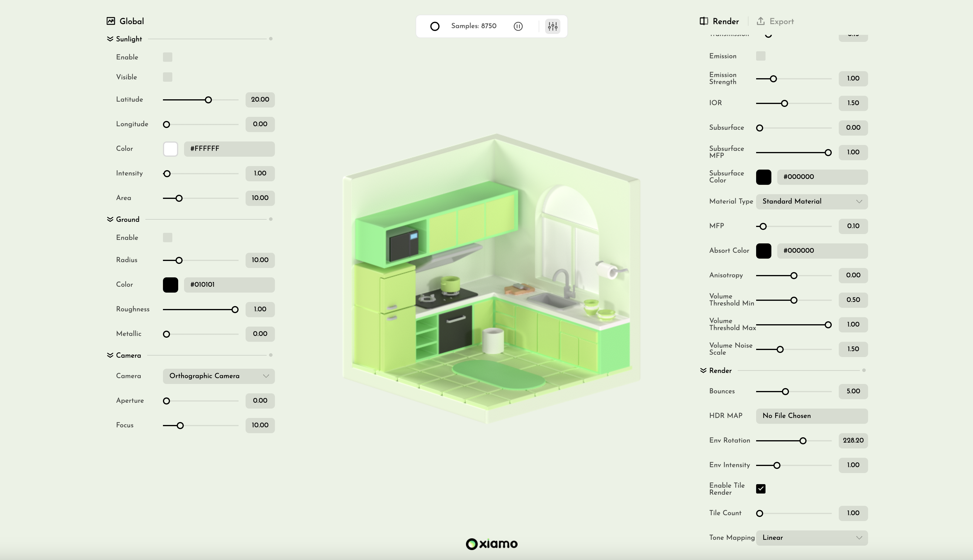Collapse the Ground section
This screenshot has height=560, width=973.
[110, 219]
